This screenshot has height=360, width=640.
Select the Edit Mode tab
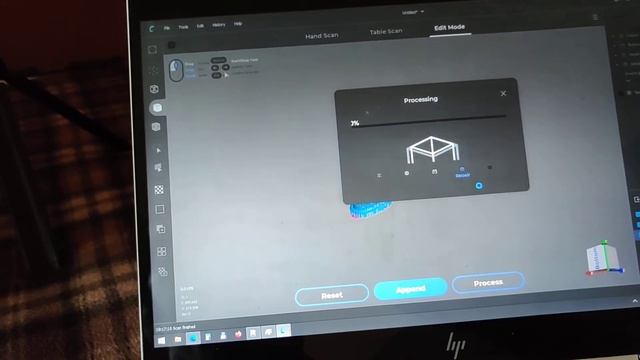click(449, 27)
